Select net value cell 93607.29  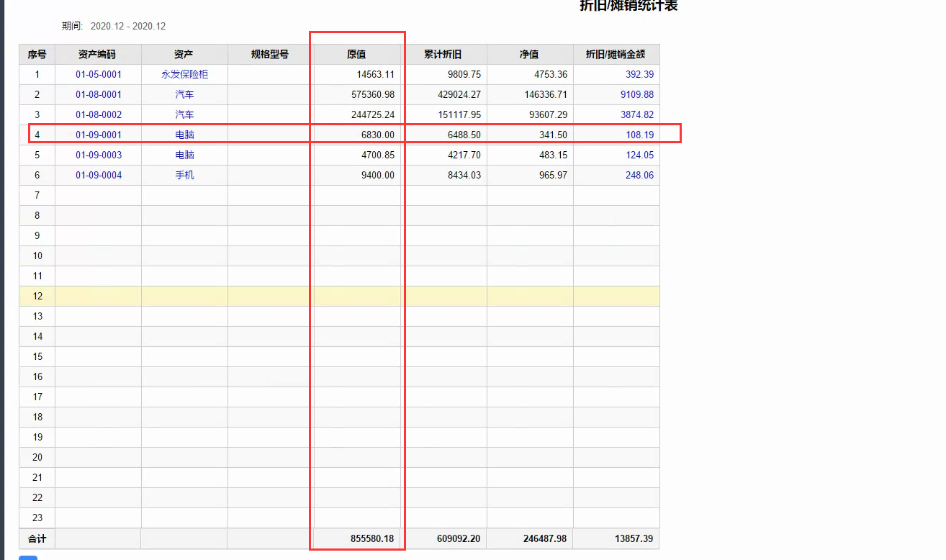(530, 114)
